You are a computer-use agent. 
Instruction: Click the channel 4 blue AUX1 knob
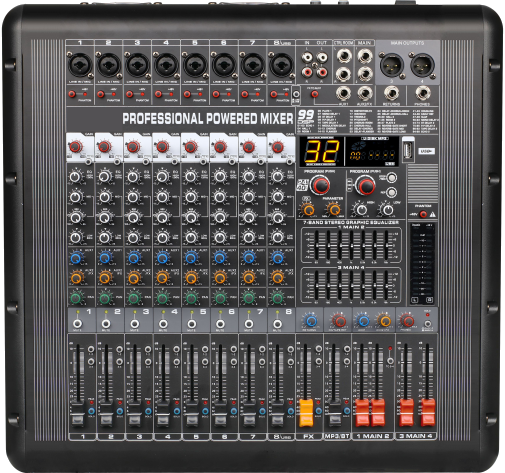click(162, 258)
